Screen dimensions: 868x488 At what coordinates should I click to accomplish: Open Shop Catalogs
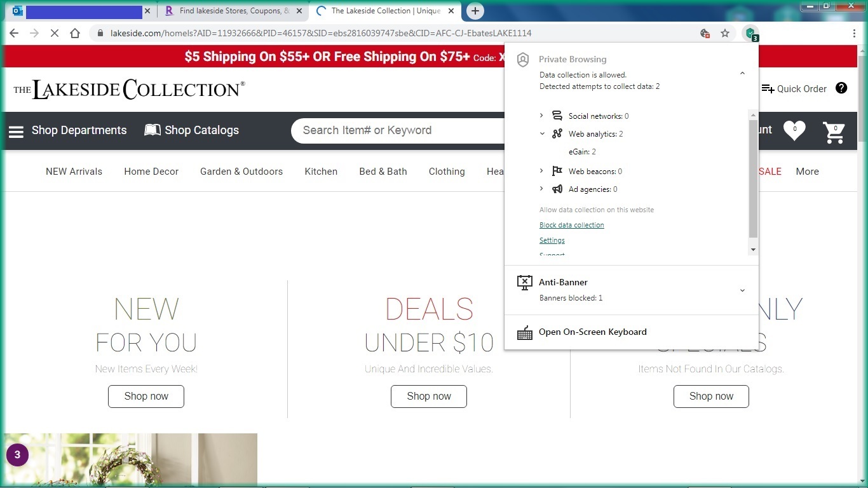pyautogui.click(x=191, y=130)
